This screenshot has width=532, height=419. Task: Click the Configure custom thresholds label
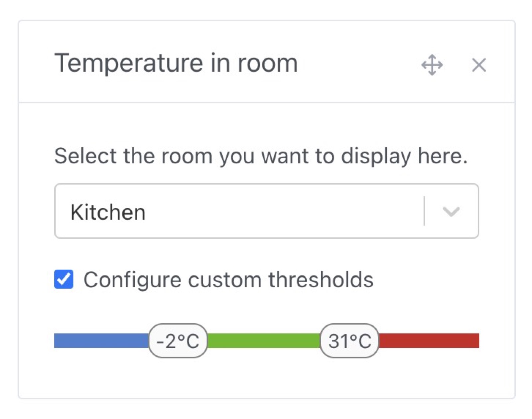(x=229, y=279)
